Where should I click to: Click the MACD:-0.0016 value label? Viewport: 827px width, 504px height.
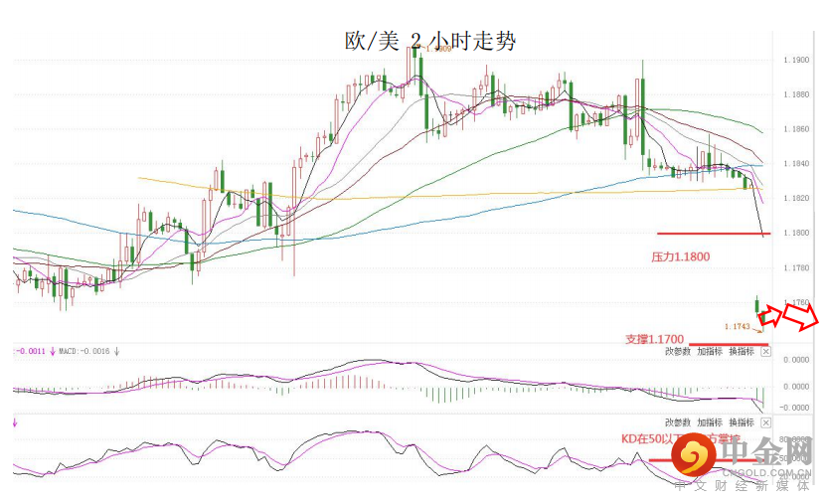click(x=84, y=351)
